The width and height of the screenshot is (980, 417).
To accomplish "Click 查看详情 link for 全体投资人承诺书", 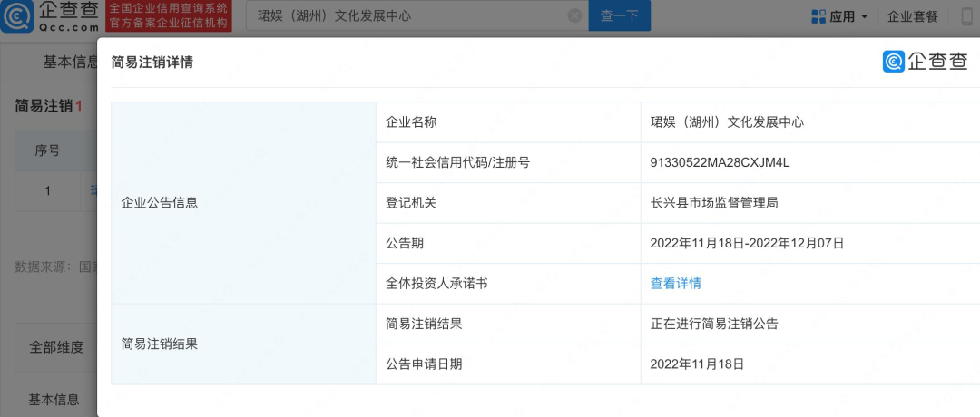I will pyautogui.click(x=676, y=284).
